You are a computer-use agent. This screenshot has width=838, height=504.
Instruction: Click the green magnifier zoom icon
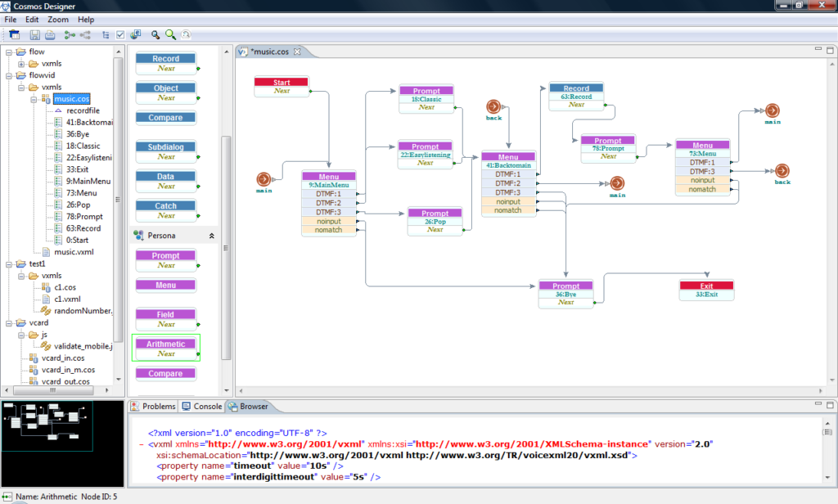[x=170, y=34]
